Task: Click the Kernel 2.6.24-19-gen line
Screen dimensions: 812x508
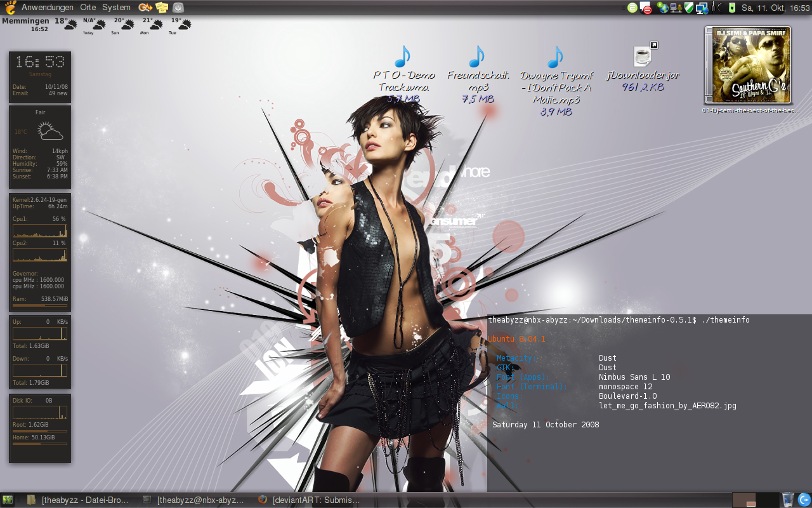Action: tap(40, 200)
